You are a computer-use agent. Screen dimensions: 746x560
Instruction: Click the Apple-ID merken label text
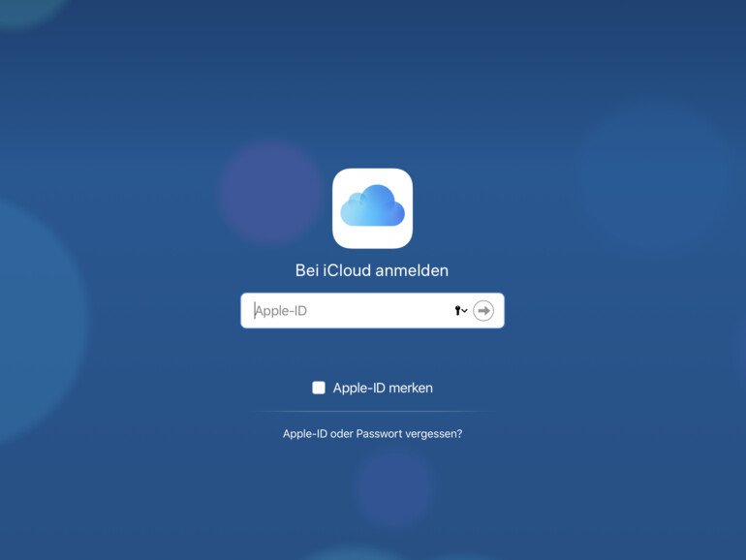(383, 388)
